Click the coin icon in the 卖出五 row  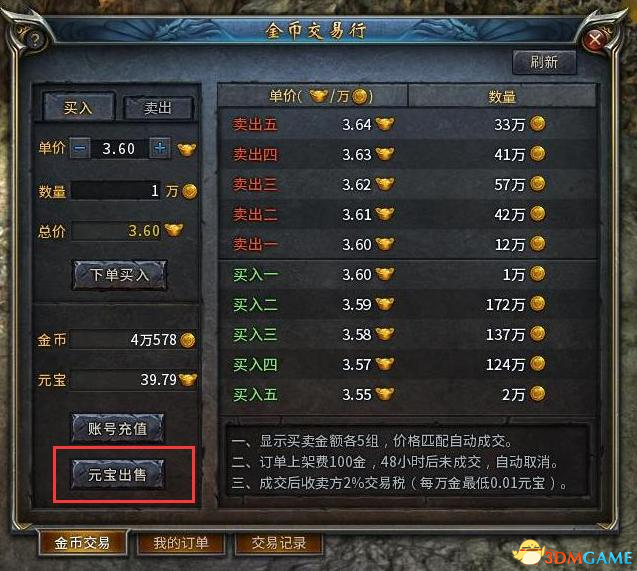[x=537, y=123]
